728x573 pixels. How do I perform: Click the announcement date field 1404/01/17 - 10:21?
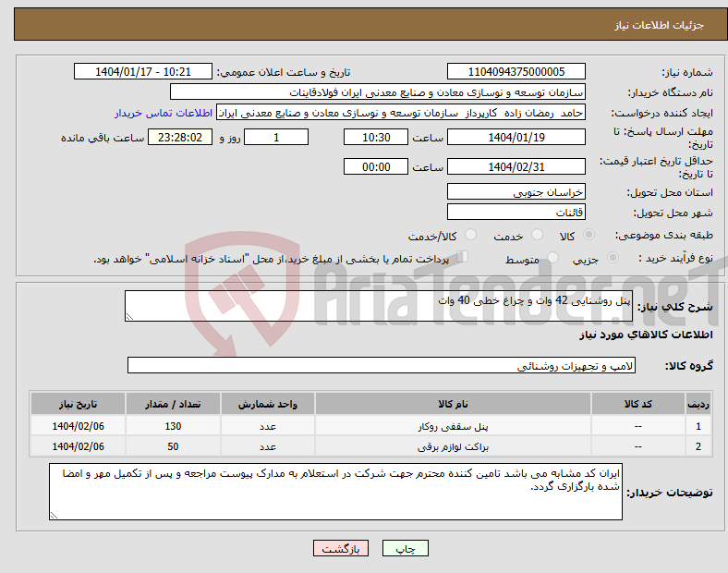143,71
